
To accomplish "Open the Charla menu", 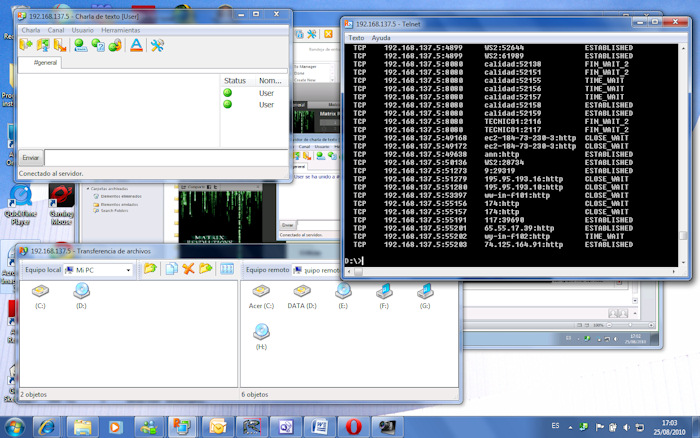I will (30, 30).
